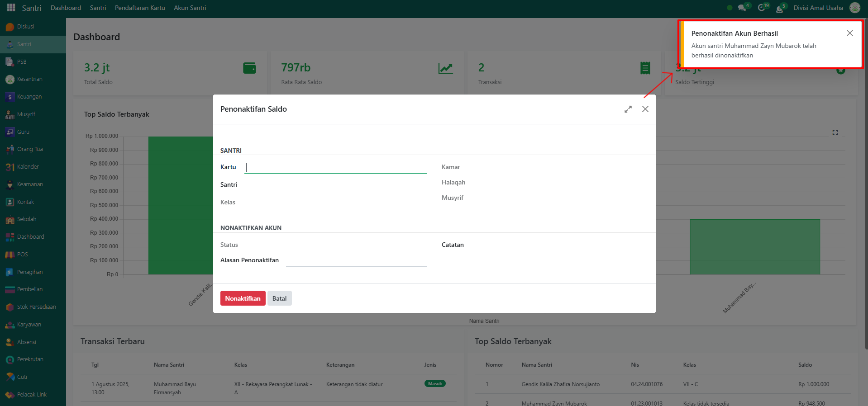Image resolution: width=868 pixels, height=406 pixels.
Task: Click the chart fullscreen icon
Action: pos(835,132)
